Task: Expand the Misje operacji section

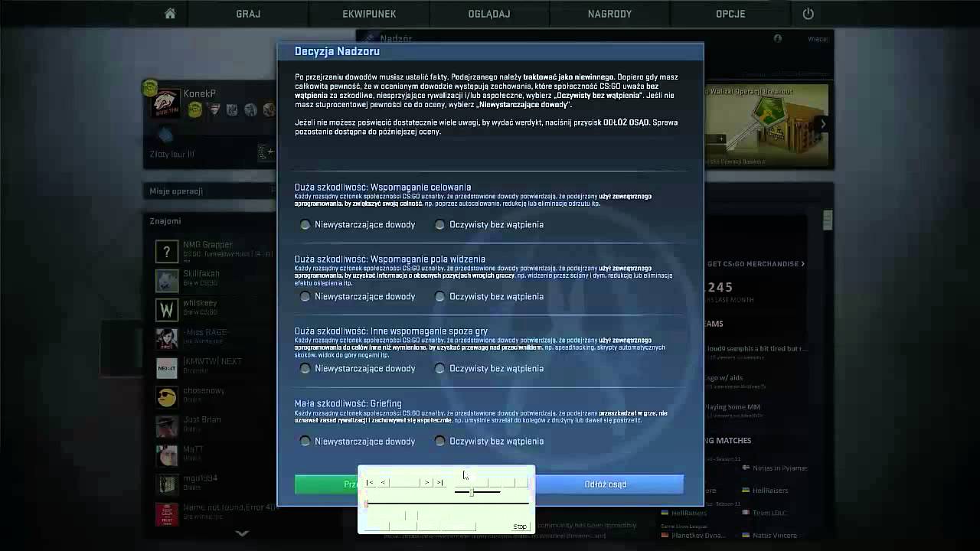Action: (211, 191)
